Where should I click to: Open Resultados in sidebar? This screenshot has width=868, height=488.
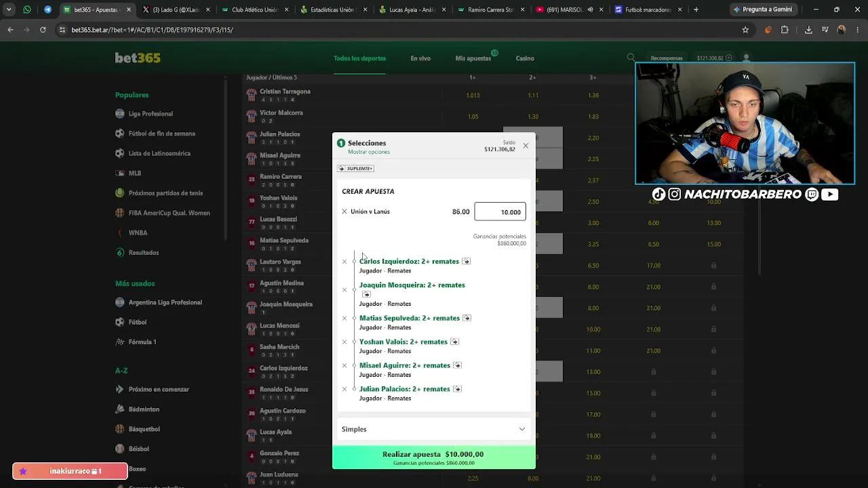coord(143,252)
